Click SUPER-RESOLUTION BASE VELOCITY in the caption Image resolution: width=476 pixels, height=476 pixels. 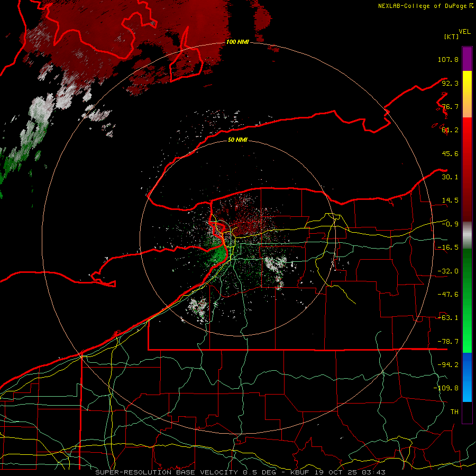(168, 472)
